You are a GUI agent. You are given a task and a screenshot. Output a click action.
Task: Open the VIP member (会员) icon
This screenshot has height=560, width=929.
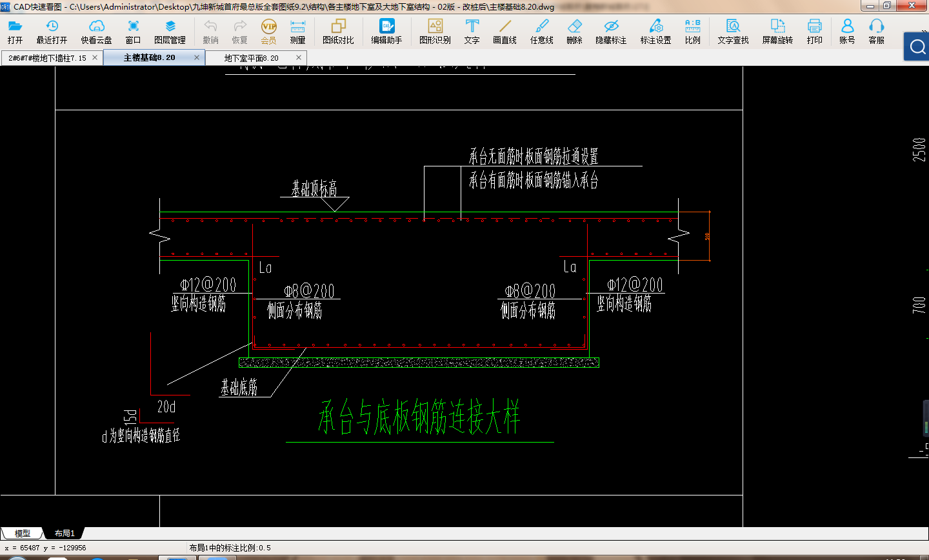(268, 26)
